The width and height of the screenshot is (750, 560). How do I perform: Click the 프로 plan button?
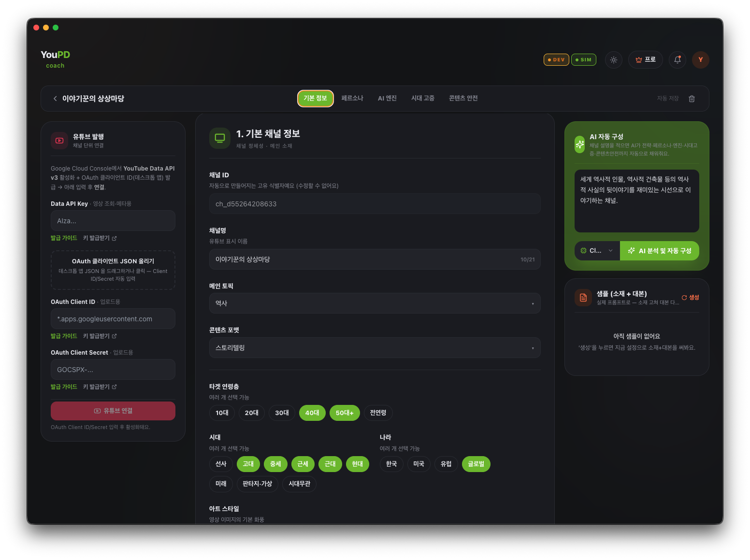pos(645,60)
